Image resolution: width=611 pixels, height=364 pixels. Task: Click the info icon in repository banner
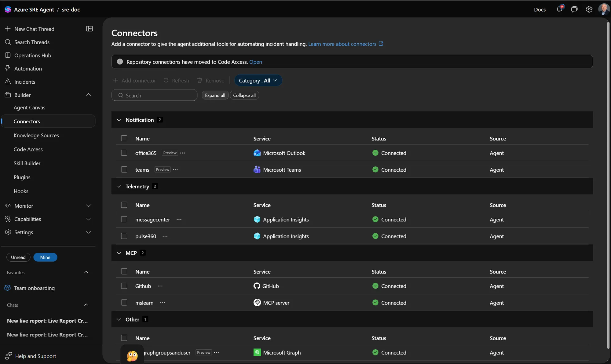click(120, 62)
